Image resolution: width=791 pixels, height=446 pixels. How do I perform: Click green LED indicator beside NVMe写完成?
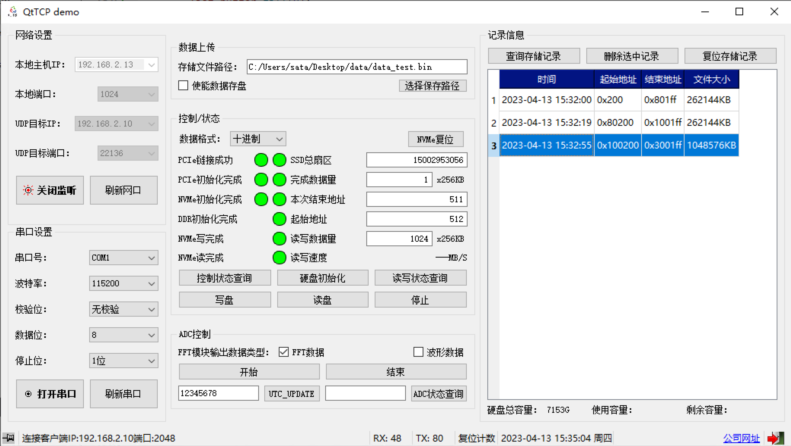point(278,239)
